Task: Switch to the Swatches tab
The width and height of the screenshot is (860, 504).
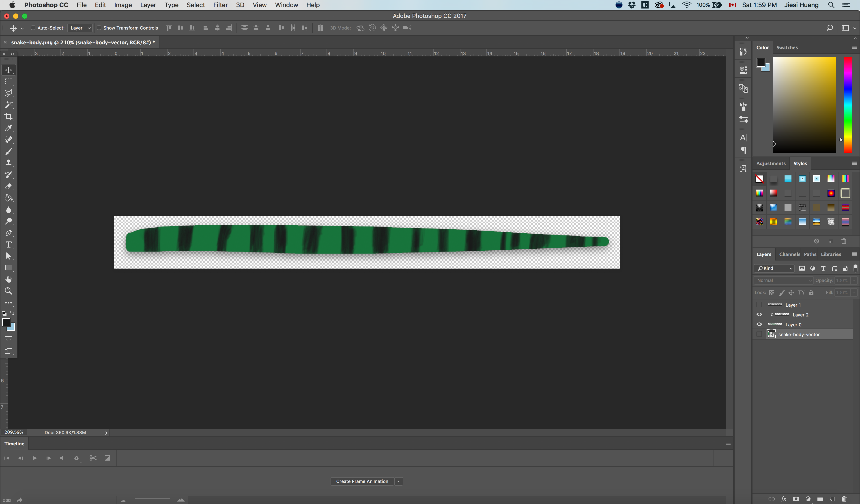Action: click(787, 47)
